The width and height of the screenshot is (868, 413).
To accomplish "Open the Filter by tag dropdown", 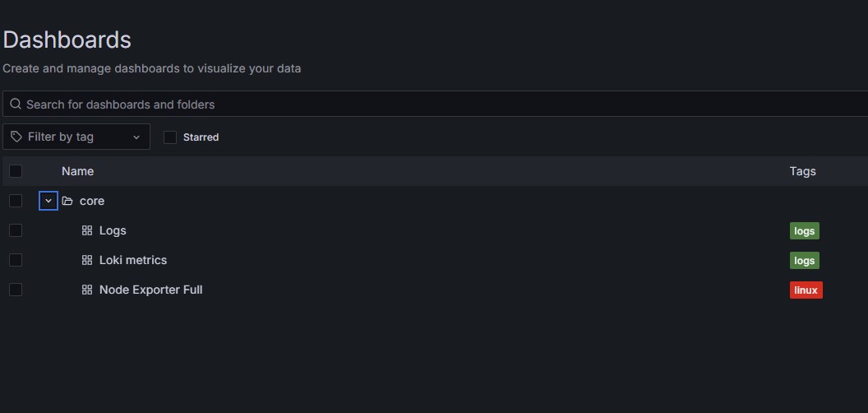I will pyautogui.click(x=76, y=137).
